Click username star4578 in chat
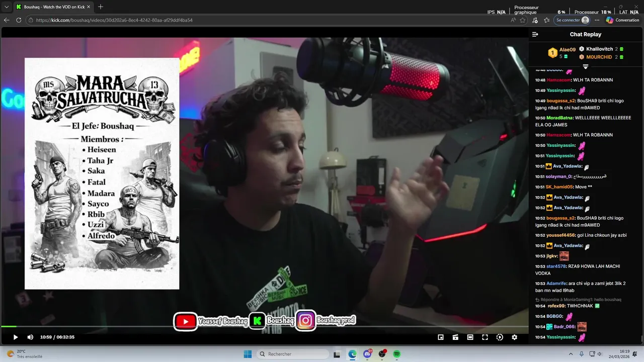Viewport: 644px width, 362px height. point(556,266)
